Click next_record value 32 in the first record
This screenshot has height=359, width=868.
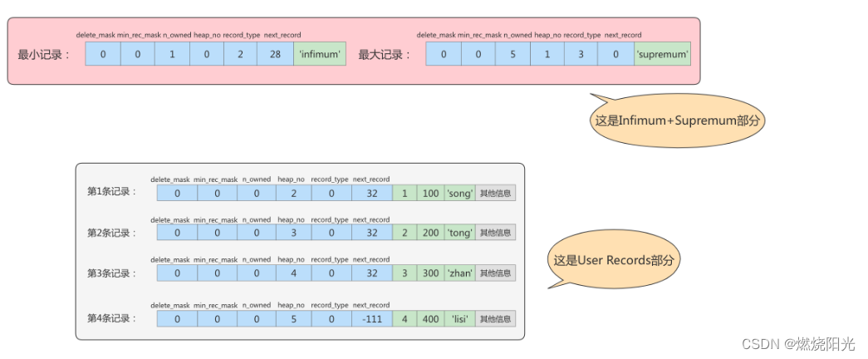(372, 193)
